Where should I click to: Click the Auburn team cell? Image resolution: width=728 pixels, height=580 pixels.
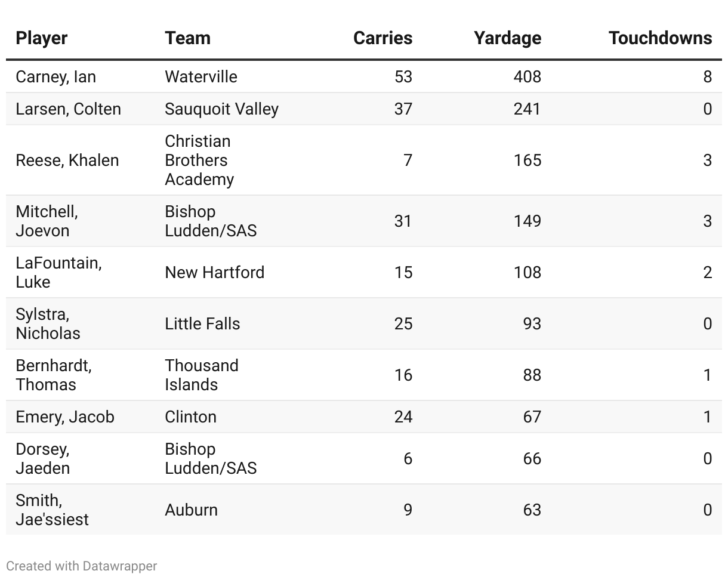(x=191, y=510)
